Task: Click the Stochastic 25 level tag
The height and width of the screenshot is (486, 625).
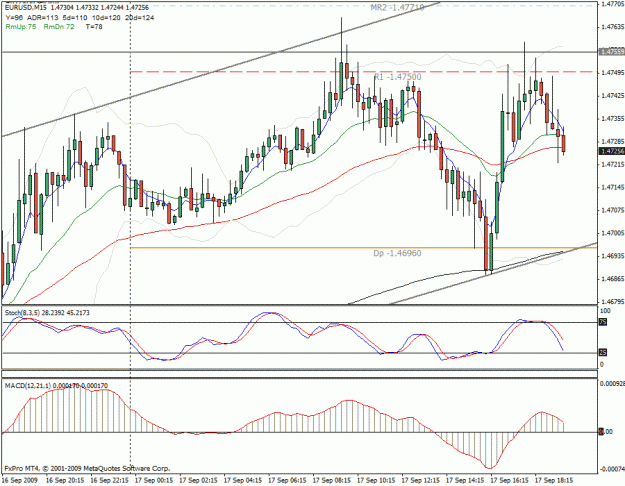Action: point(603,353)
